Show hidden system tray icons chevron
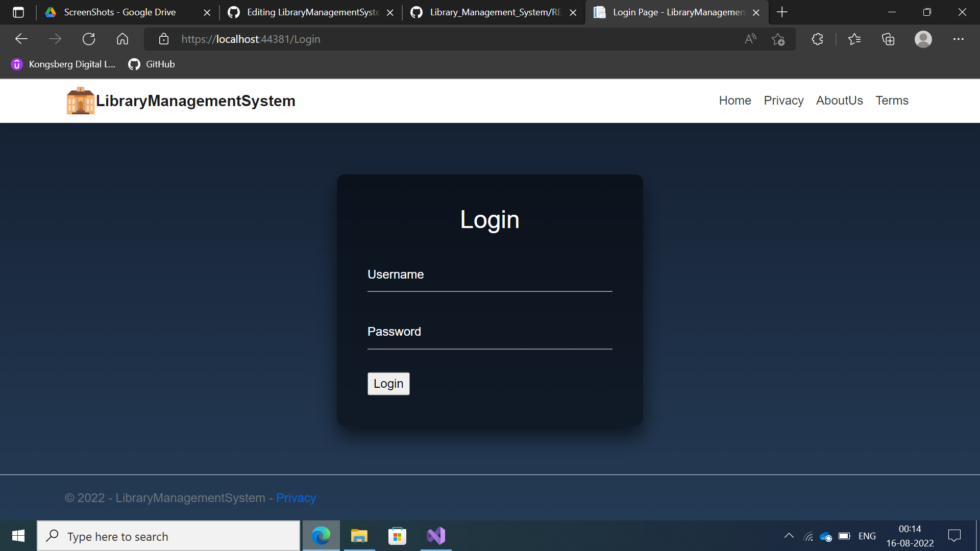980x551 pixels. coord(789,536)
